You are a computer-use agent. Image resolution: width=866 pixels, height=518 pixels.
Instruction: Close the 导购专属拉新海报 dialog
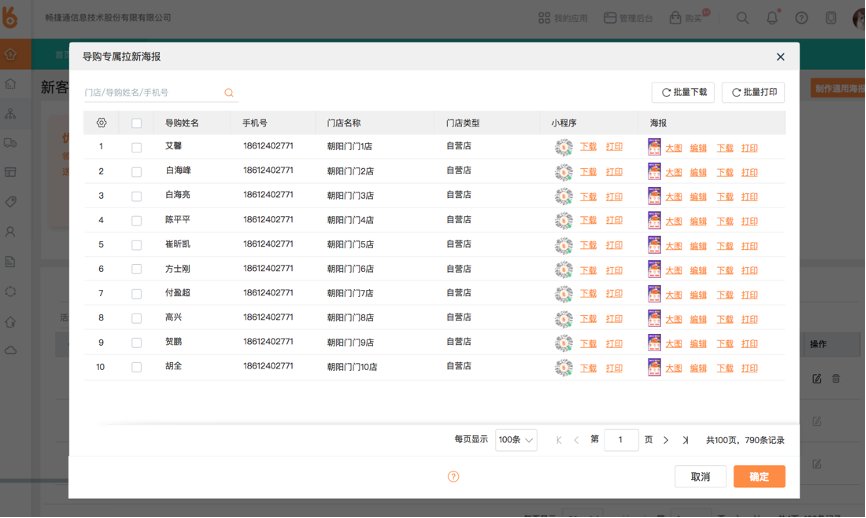coord(780,57)
